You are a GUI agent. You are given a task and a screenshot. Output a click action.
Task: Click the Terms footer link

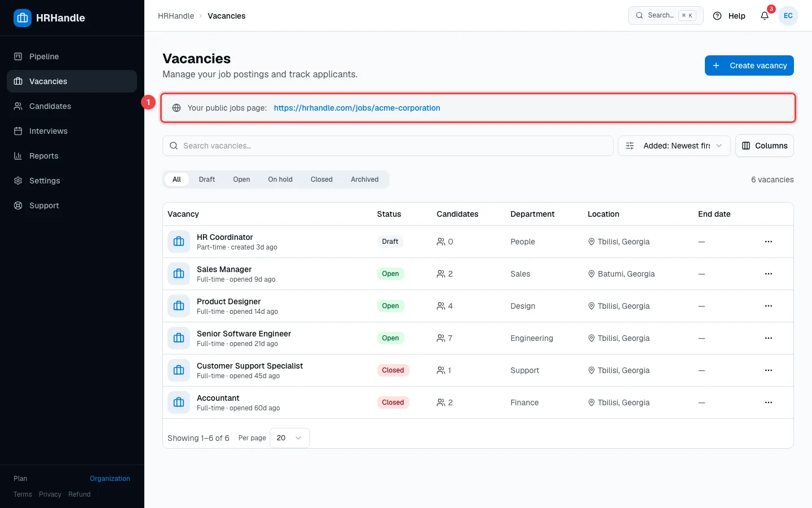click(x=23, y=494)
